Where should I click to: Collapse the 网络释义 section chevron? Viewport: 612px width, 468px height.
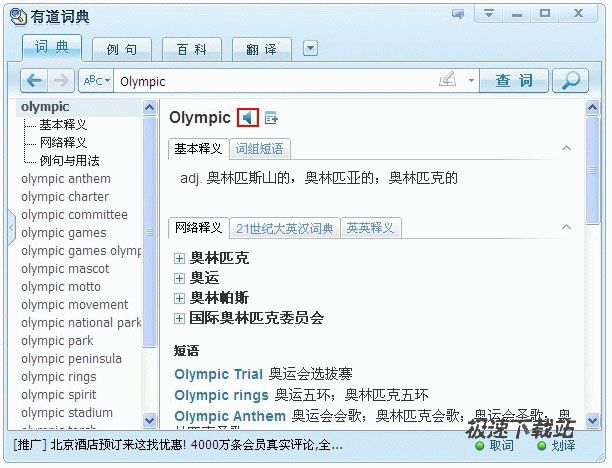(x=566, y=227)
